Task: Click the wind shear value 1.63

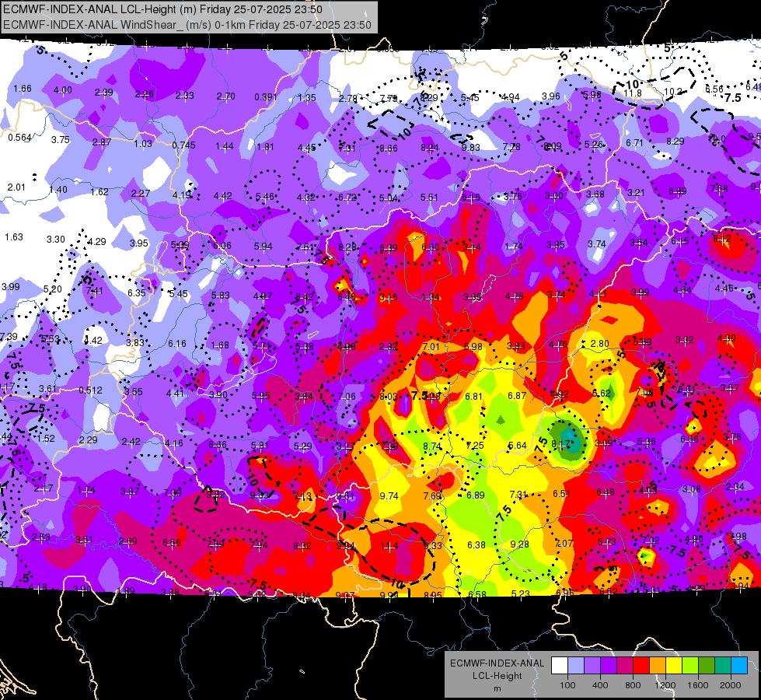Action: pyautogui.click(x=14, y=237)
